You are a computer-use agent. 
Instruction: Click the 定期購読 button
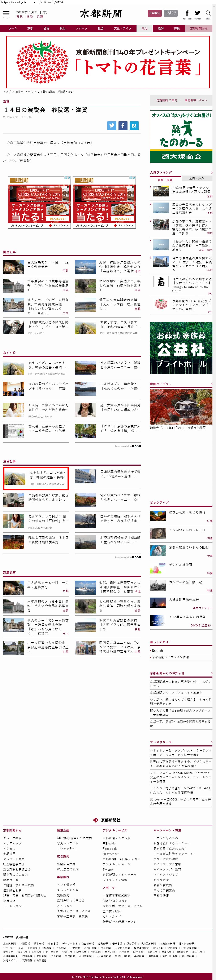[x=154, y=13]
